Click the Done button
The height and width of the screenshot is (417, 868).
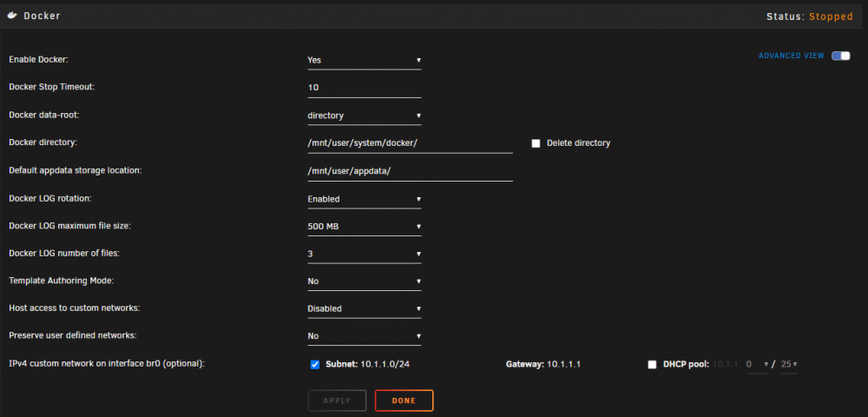404,401
